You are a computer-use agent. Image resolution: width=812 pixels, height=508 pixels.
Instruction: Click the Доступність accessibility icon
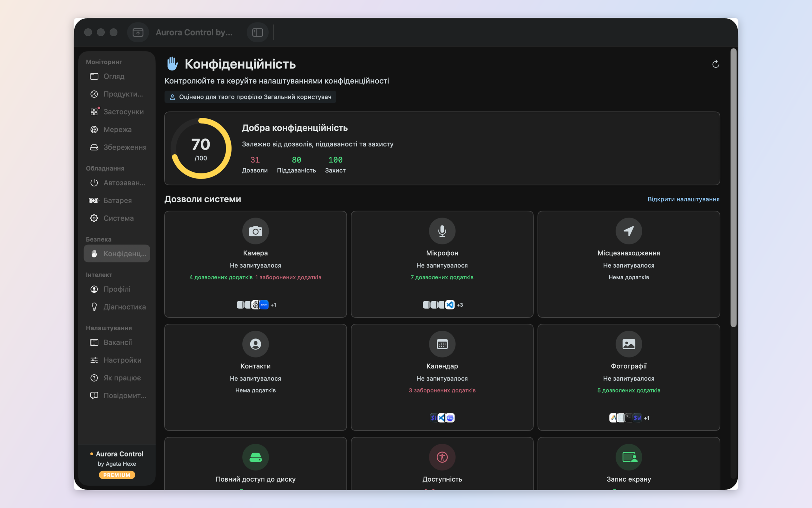pos(442,457)
